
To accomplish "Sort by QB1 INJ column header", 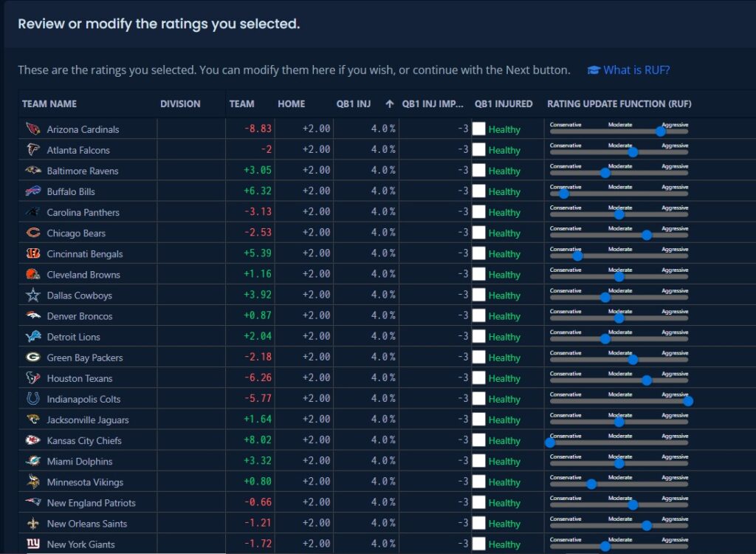I will (354, 103).
